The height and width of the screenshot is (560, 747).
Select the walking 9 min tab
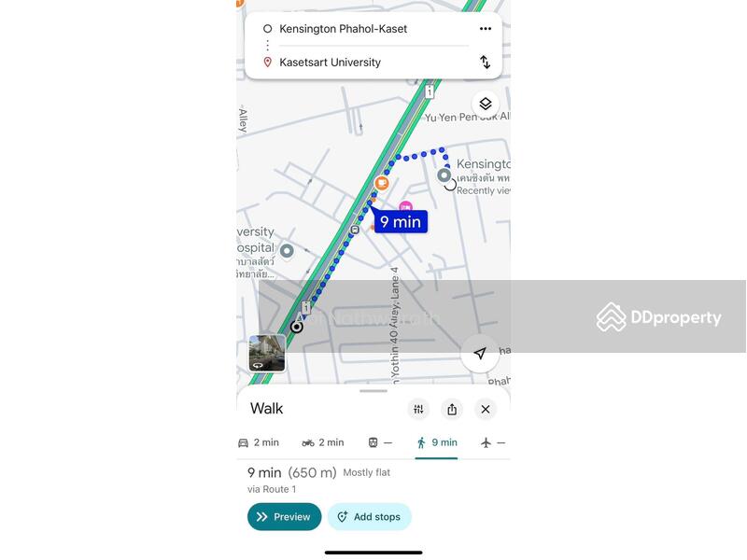[436, 442]
